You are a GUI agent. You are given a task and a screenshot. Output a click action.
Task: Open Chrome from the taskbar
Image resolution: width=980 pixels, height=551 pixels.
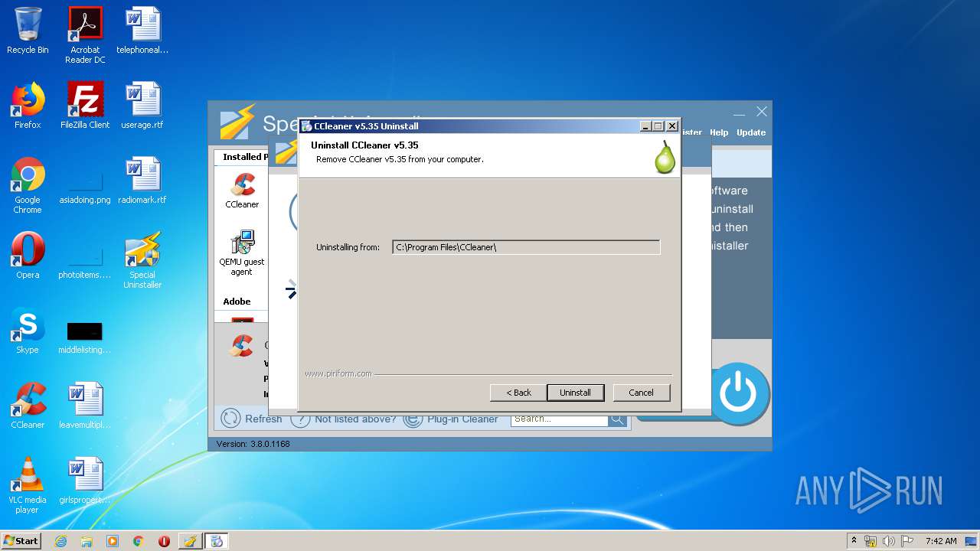tap(139, 541)
